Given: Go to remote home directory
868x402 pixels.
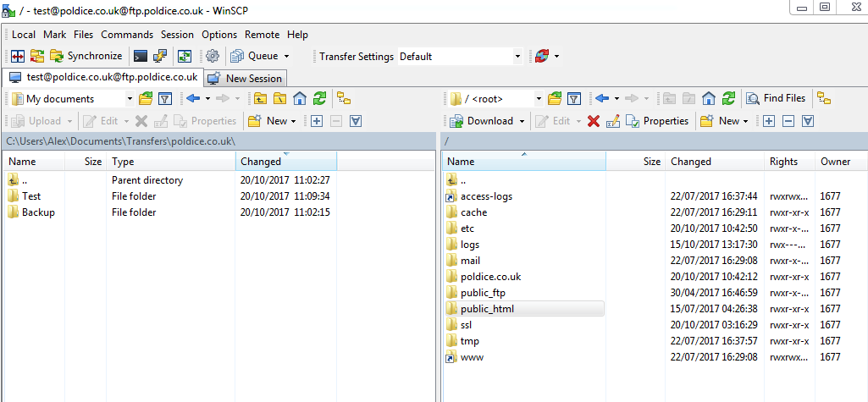Looking at the screenshot, I should (709, 99).
